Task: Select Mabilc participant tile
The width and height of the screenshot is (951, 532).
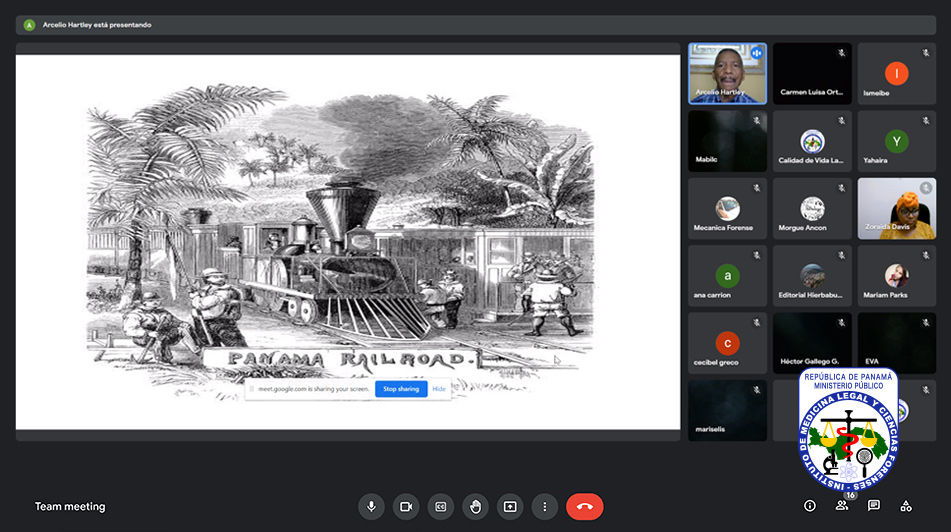Action: point(727,141)
